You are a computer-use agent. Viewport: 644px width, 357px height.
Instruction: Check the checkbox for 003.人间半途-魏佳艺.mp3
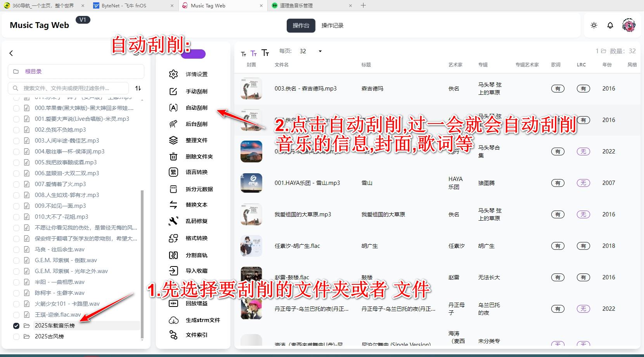pyautogui.click(x=16, y=141)
